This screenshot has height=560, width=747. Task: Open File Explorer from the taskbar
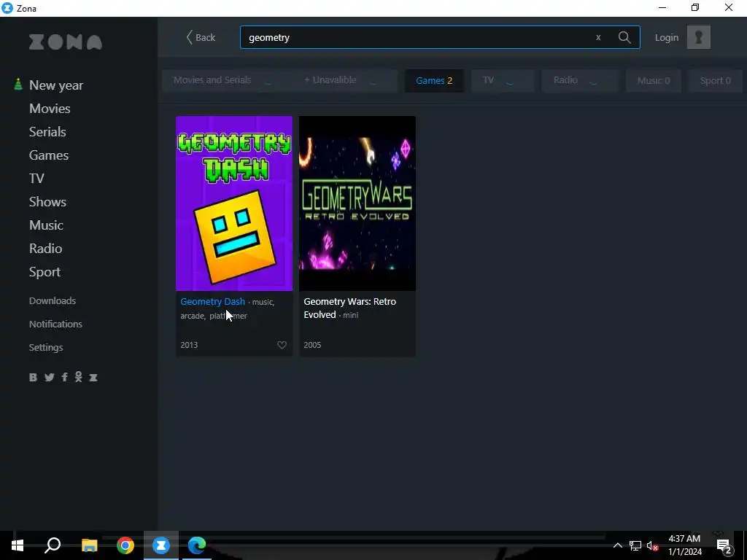89,545
